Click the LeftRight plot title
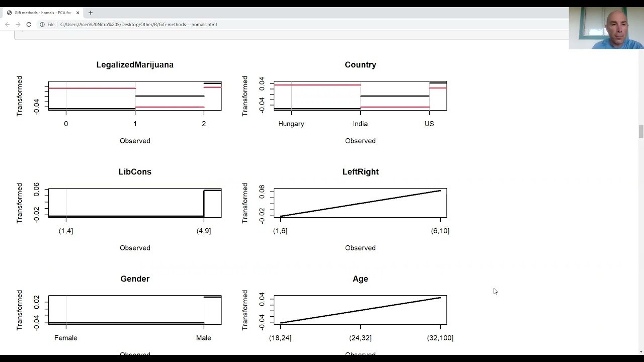The width and height of the screenshot is (644, 362). coord(360,172)
